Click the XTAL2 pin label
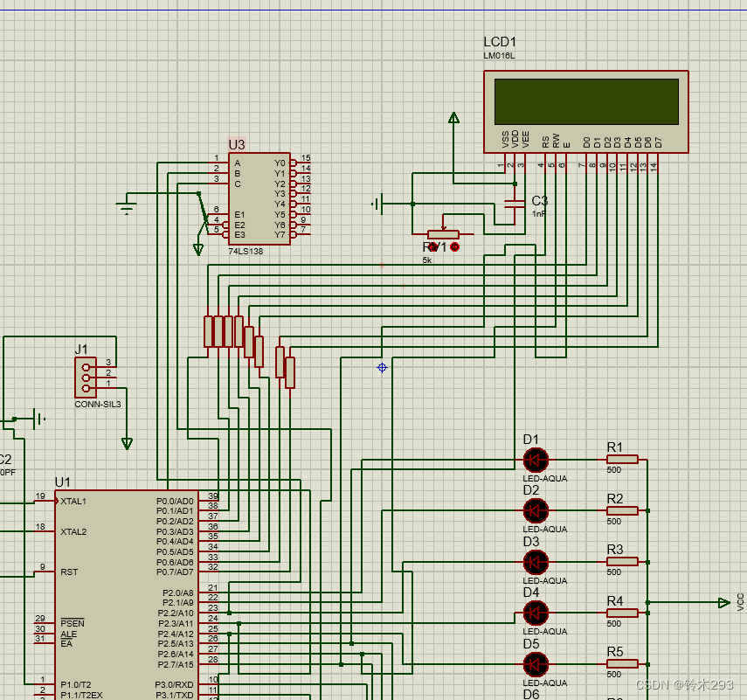 click(x=73, y=532)
